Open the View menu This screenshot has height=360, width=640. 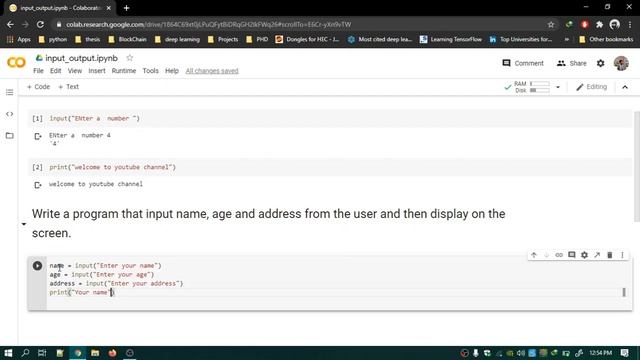(x=75, y=71)
